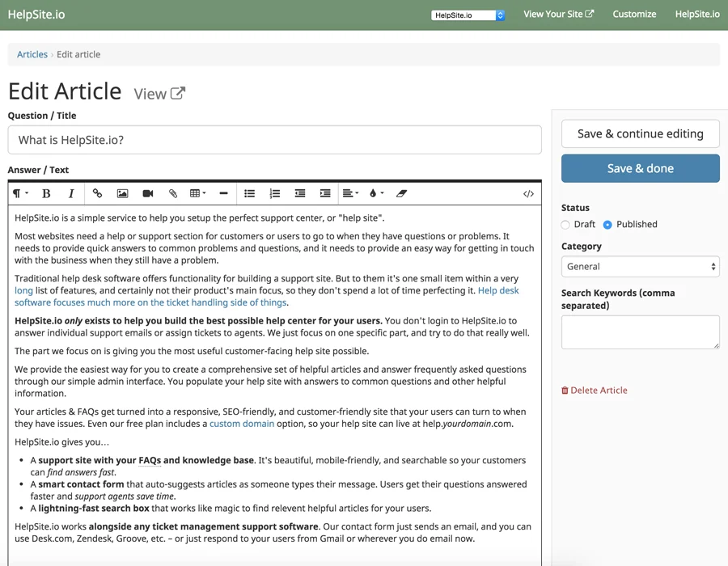Click the Italic formatting icon
The width and height of the screenshot is (728, 566).
click(71, 193)
